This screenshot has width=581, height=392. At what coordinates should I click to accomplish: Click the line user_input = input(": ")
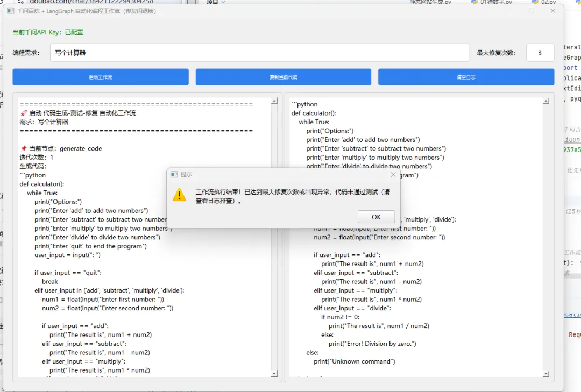67,255
